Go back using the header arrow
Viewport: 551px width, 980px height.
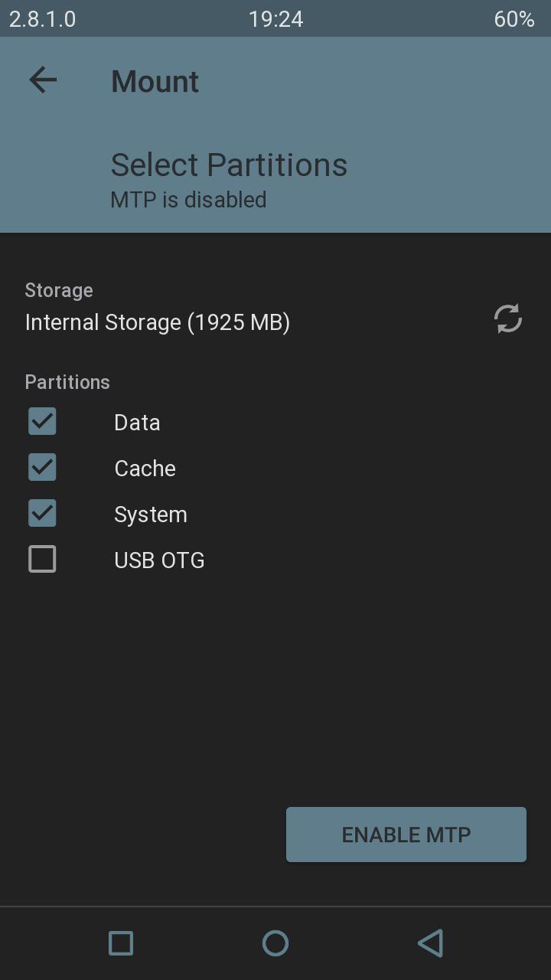(43, 80)
